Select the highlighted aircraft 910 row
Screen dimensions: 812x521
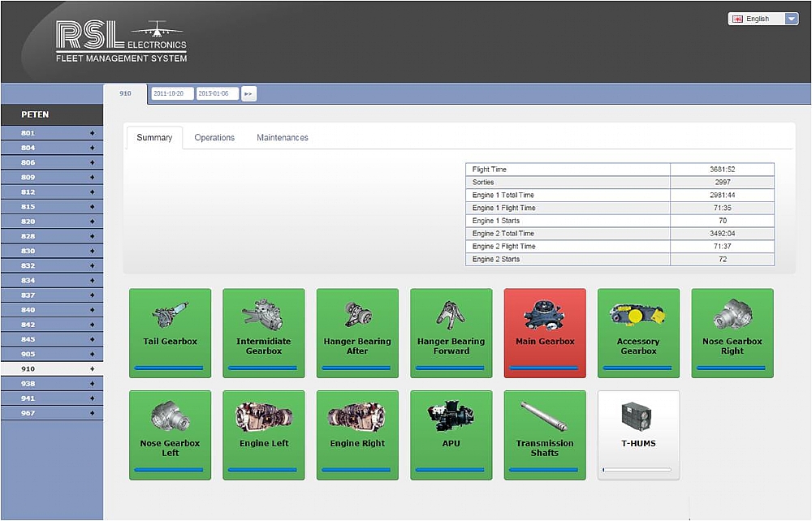[x=52, y=369]
